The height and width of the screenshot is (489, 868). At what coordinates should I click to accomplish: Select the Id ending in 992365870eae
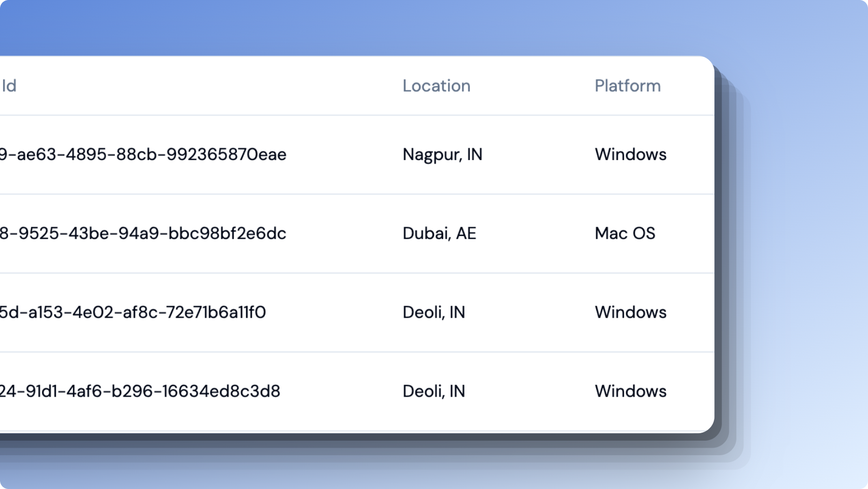pyautogui.click(x=143, y=154)
